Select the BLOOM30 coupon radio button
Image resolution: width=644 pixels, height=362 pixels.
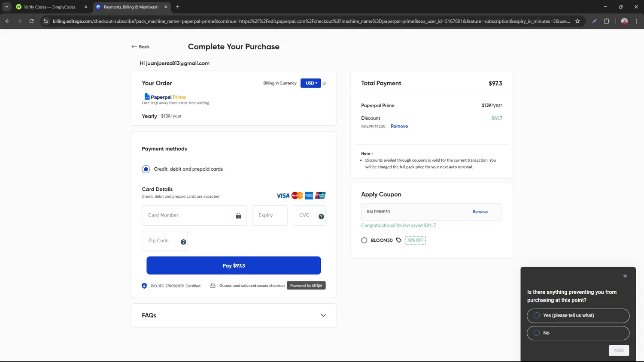[x=364, y=240]
